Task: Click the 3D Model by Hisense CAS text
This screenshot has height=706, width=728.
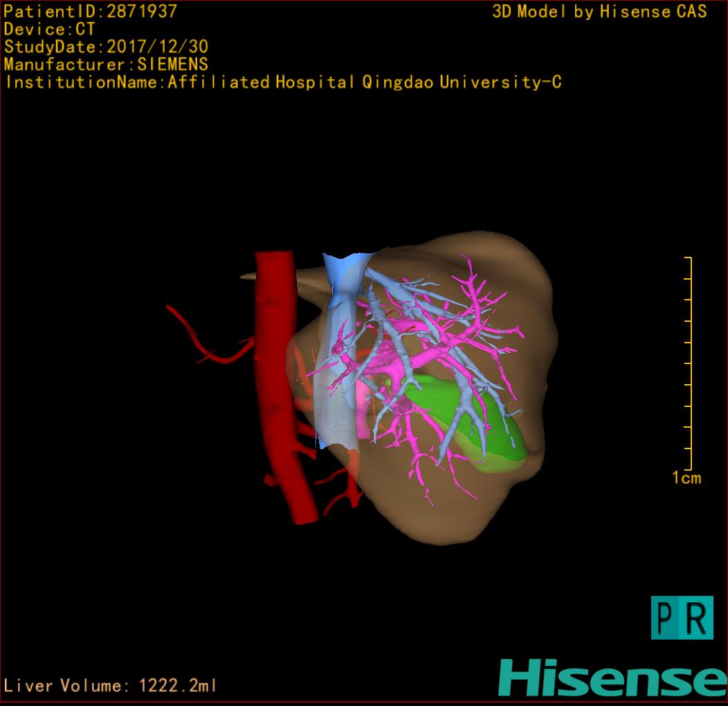Action: pos(599,11)
